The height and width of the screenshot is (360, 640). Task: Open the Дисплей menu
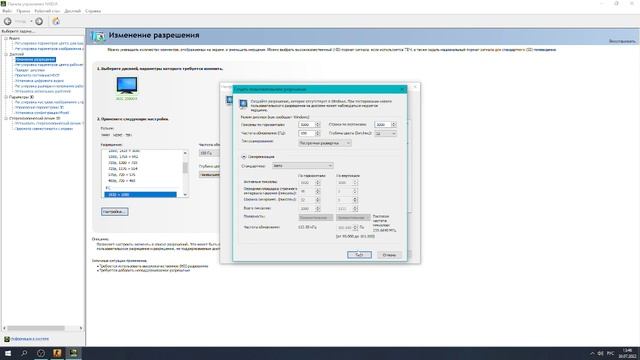click(x=73, y=11)
